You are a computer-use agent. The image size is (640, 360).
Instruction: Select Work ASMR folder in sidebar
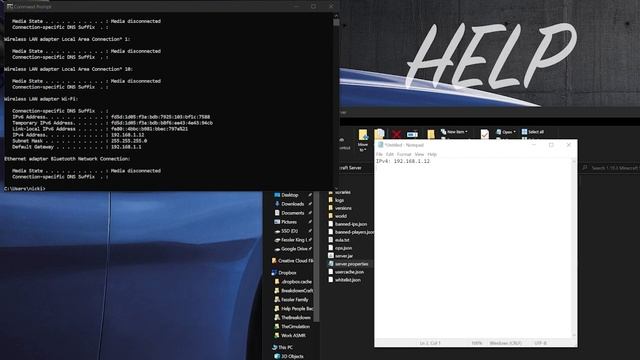pos(293,336)
